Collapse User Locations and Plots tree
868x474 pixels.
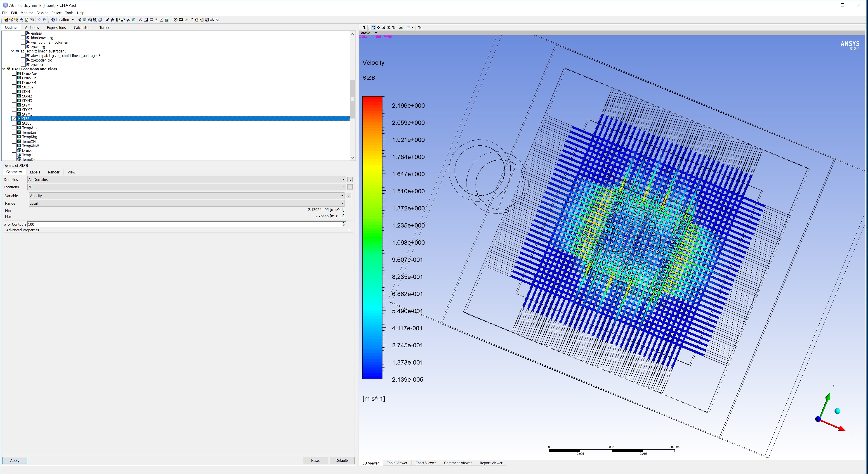pyautogui.click(x=4, y=69)
